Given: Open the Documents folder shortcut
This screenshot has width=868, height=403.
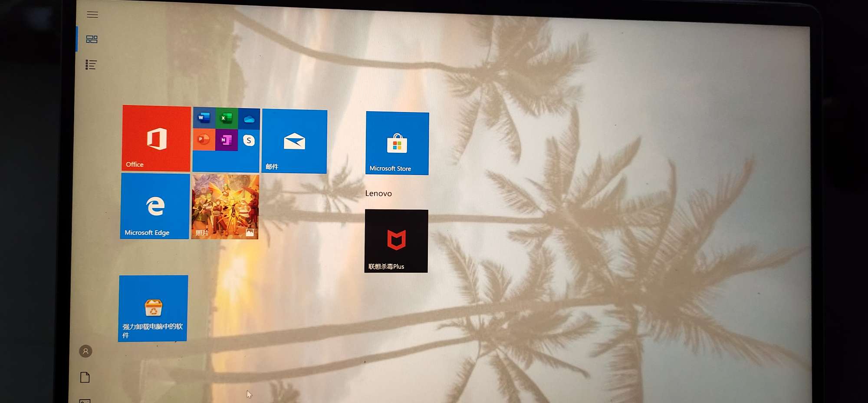Looking at the screenshot, I should pos(85,377).
